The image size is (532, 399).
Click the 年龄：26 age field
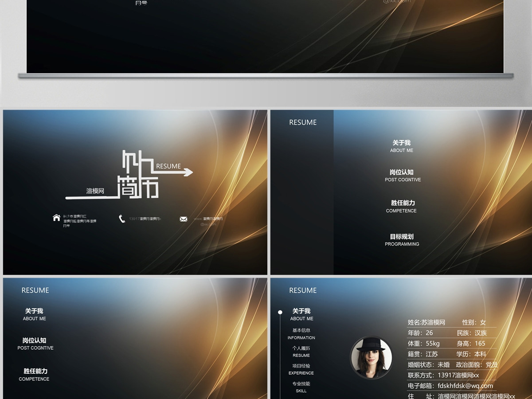420,333
